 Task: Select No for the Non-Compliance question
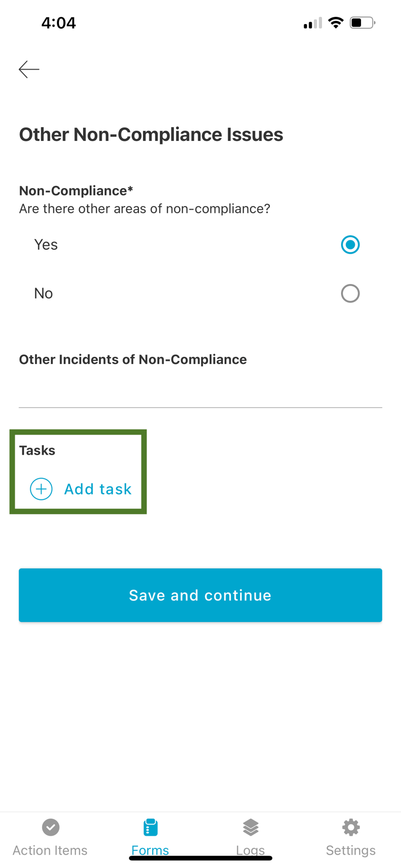(x=350, y=293)
